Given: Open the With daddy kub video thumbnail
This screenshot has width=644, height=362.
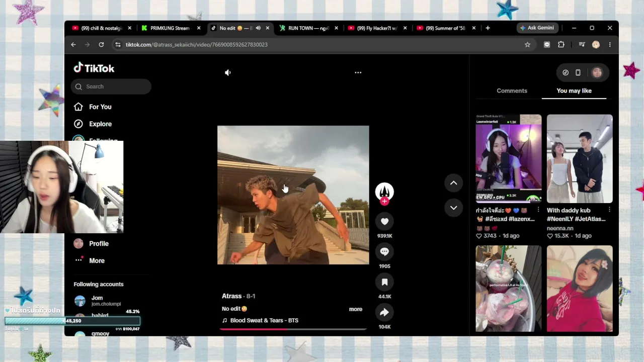Looking at the screenshot, I should pyautogui.click(x=580, y=158).
